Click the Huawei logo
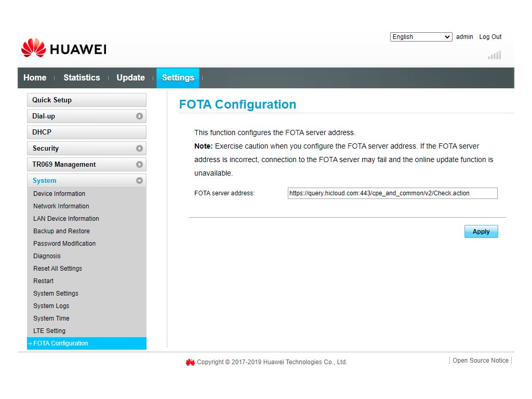Viewport: 532px width, 399px height. [64, 48]
